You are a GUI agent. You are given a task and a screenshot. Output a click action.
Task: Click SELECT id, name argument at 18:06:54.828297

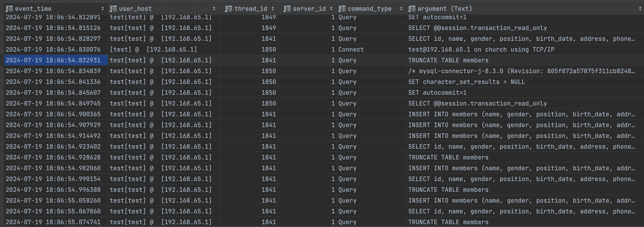[525, 39]
